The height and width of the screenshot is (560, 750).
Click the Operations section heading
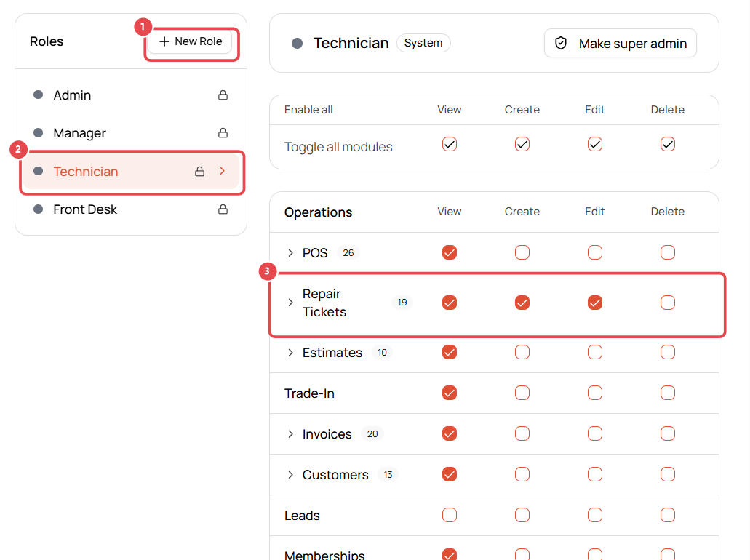click(318, 212)
